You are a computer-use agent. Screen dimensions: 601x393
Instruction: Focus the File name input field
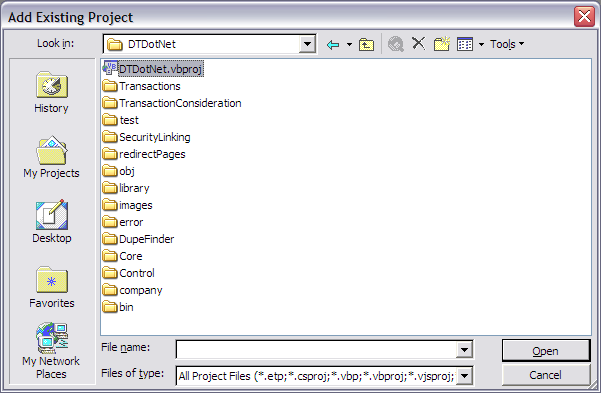317,350
